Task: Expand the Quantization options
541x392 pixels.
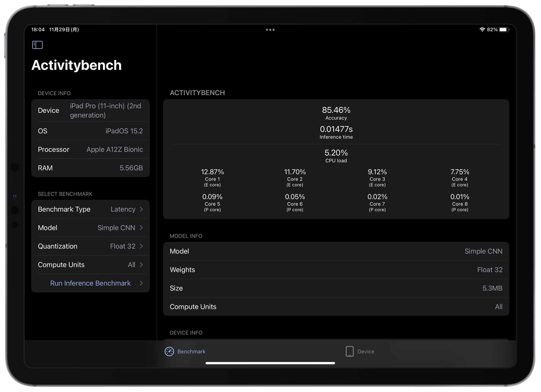Action: pyautogui.click(x=90, y=246)
